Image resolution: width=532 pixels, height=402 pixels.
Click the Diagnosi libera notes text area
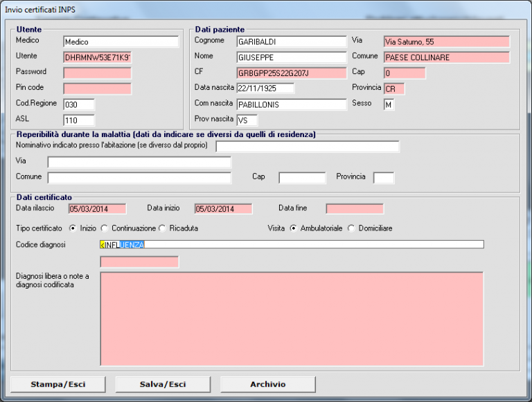[292, 319]
